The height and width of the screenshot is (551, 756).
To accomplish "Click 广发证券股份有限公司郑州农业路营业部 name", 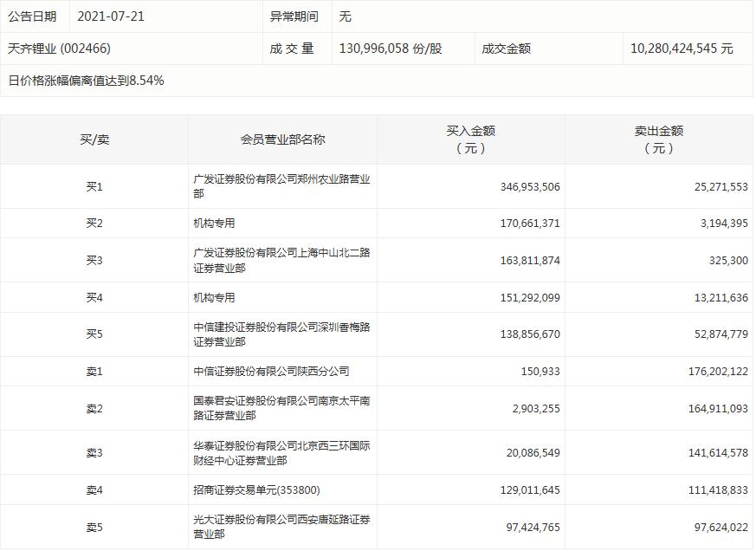I will (281, 186).
